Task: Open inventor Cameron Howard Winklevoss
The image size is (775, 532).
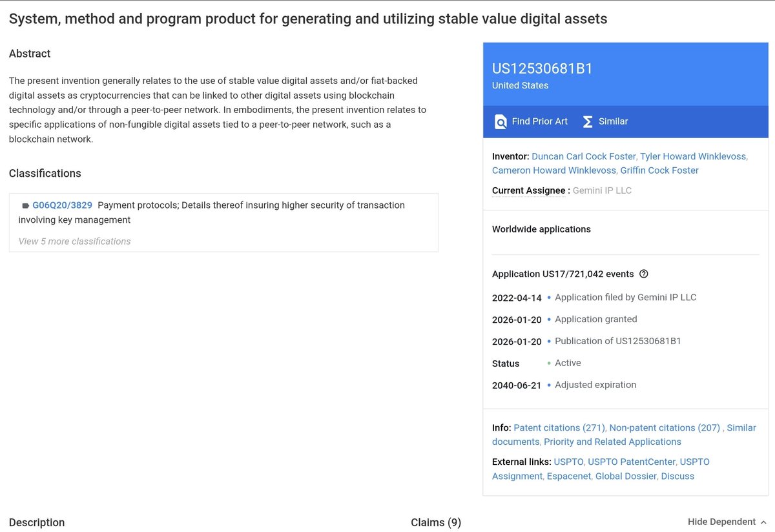Action: pyautogui.click(x=553, y=170)
